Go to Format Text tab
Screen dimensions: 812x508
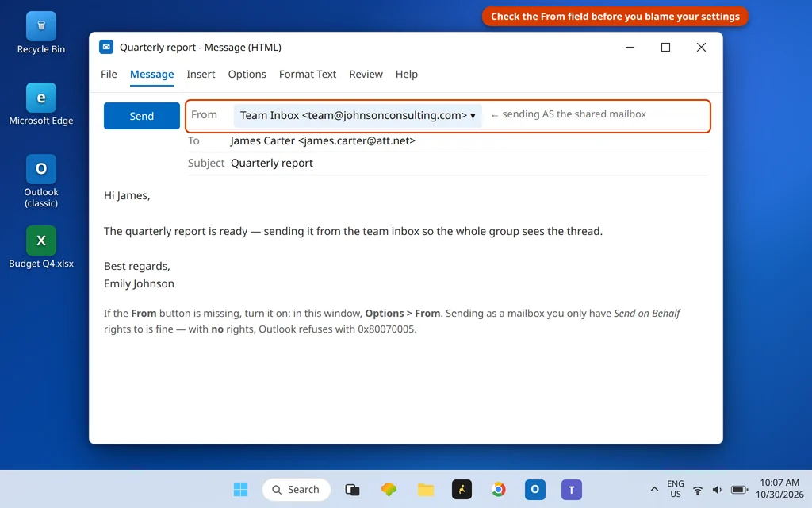(308, 74)
